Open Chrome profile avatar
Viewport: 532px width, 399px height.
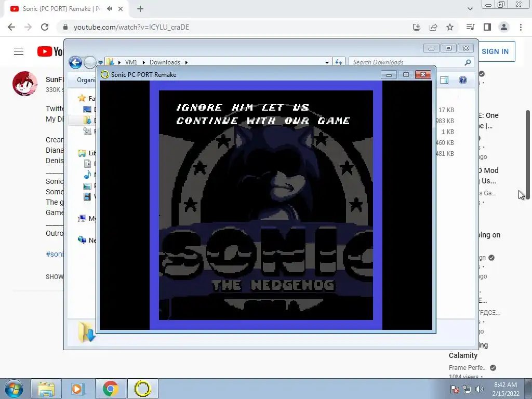pyautogui.click(x=504, y=27)
